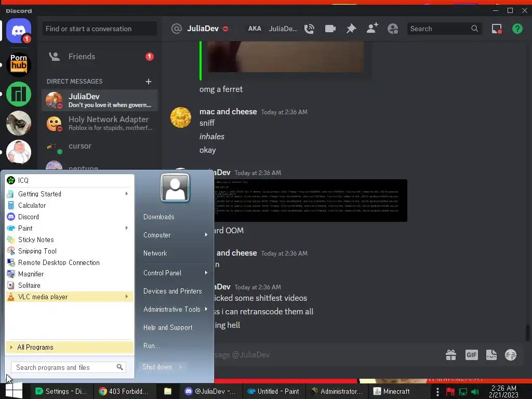Expand All Programs list
The width and height of the screenshot is (532, 399).
(70, 347)
